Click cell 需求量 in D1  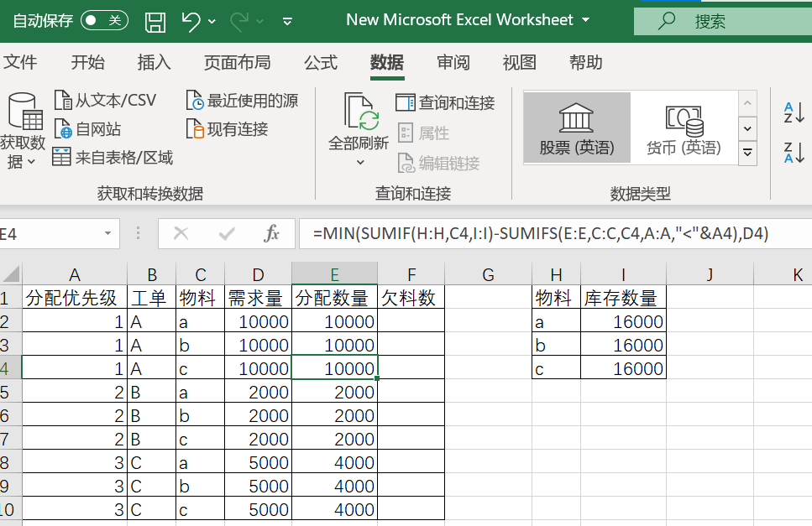click(258, 297)
